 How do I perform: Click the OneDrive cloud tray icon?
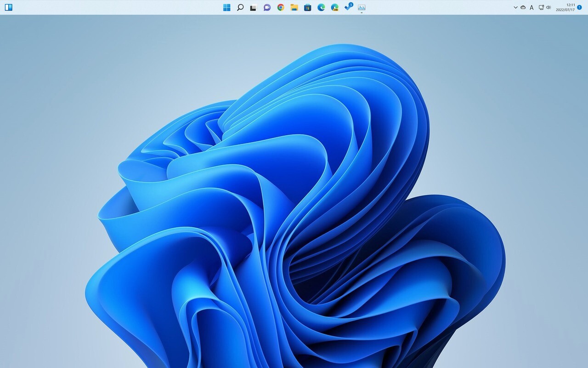pos(523,7)
